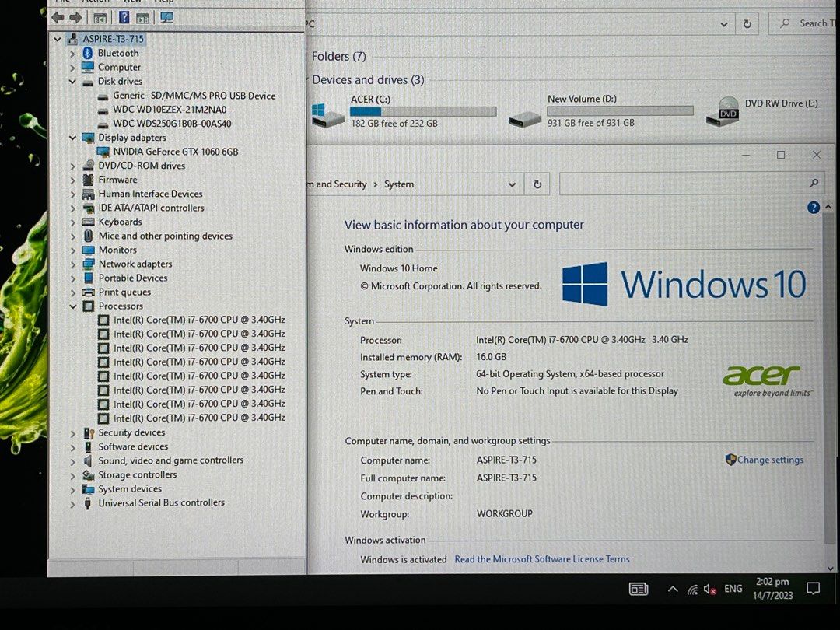Click the forward arrow in Device Manager toolbar
This screenshot has width=840, height=630.
click(x=75, y=17)
